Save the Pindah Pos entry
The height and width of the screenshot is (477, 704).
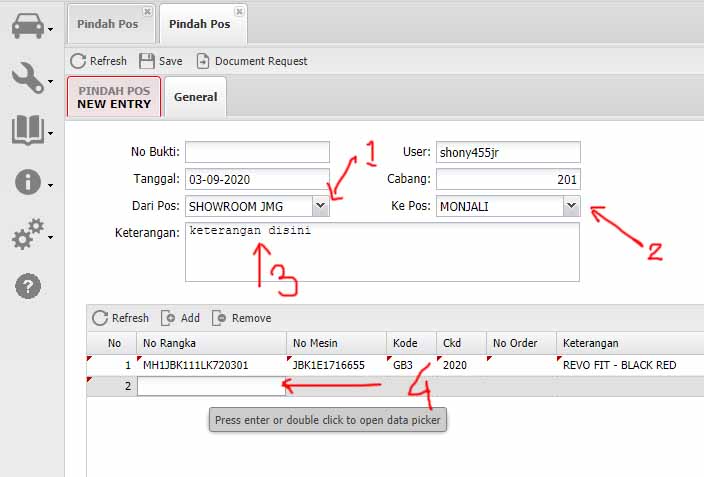tap(161, 61)
